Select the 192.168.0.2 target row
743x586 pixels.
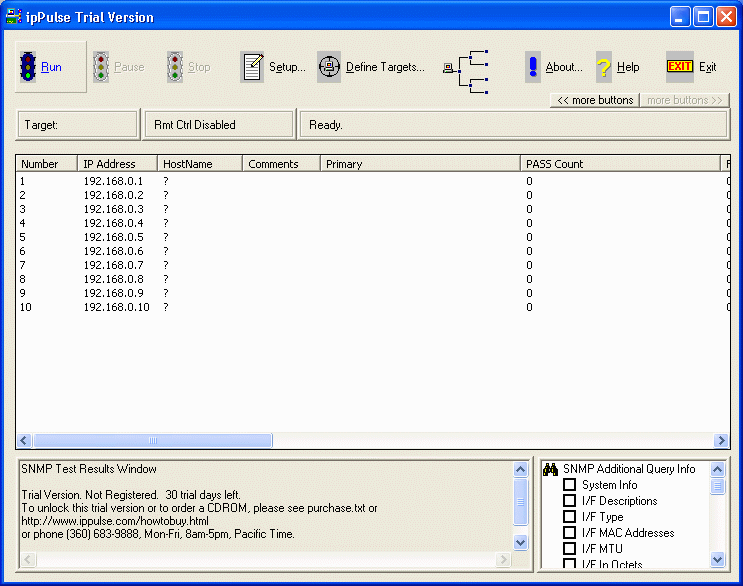[372, 195]
